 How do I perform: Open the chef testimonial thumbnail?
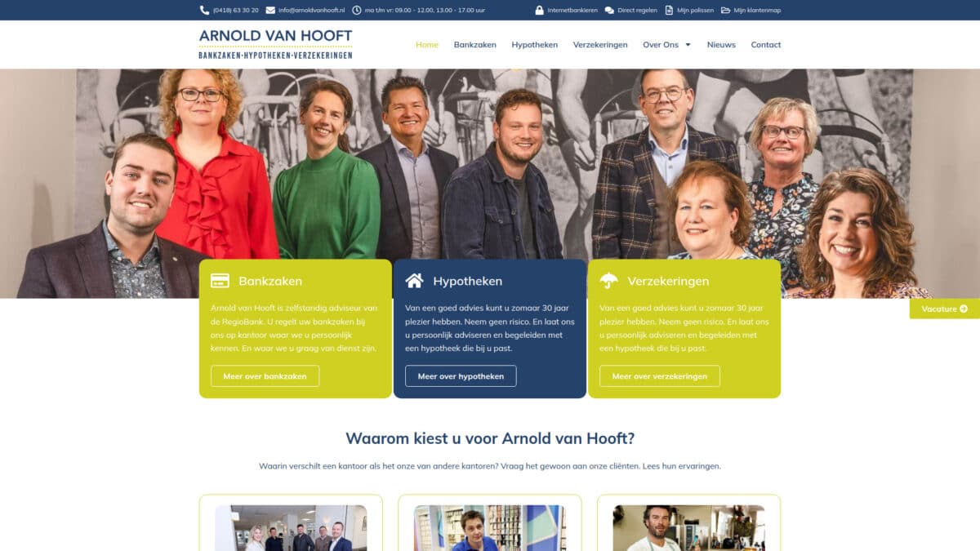688,527
